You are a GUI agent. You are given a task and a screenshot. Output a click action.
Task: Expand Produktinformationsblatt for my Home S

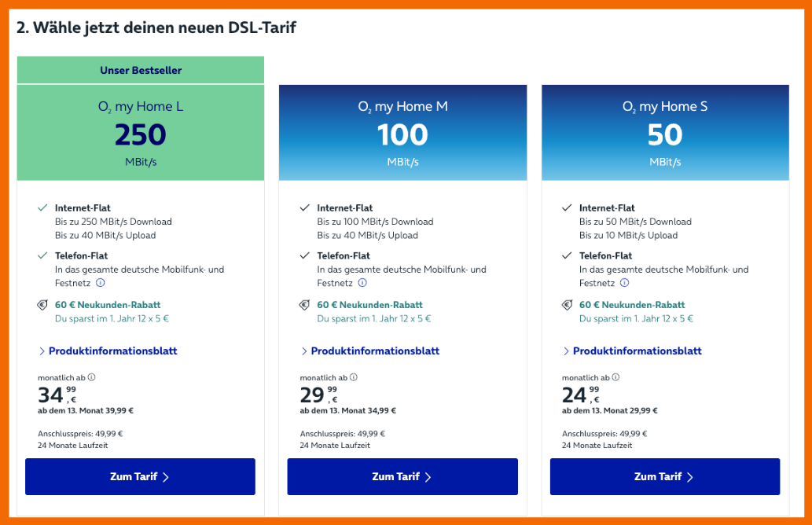[x=632, y=351]
